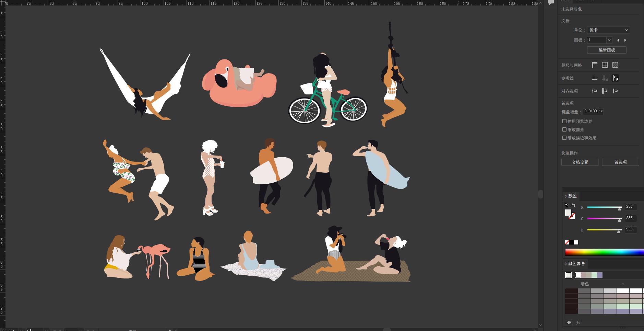This screenshot has width=644, height=331.
Task: Select the 颜色参考 panel tab
Action: tap(576, 264)
